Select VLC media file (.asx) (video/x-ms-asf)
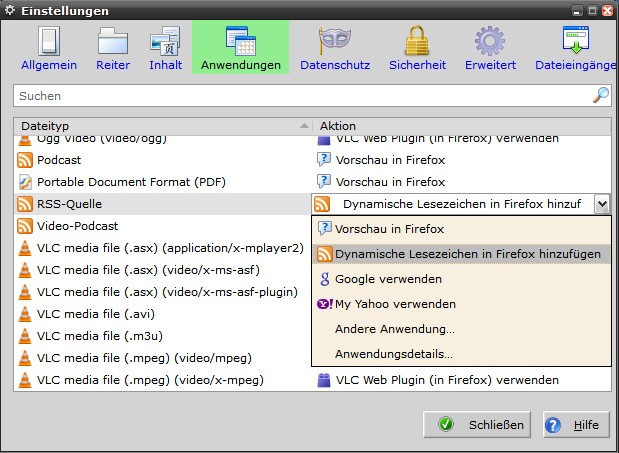Screen dimensions: 619x453 coord(163,270)
